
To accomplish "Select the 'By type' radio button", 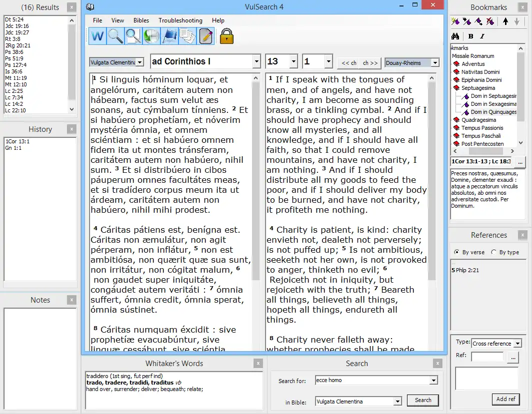I will [x=493, y=252].
